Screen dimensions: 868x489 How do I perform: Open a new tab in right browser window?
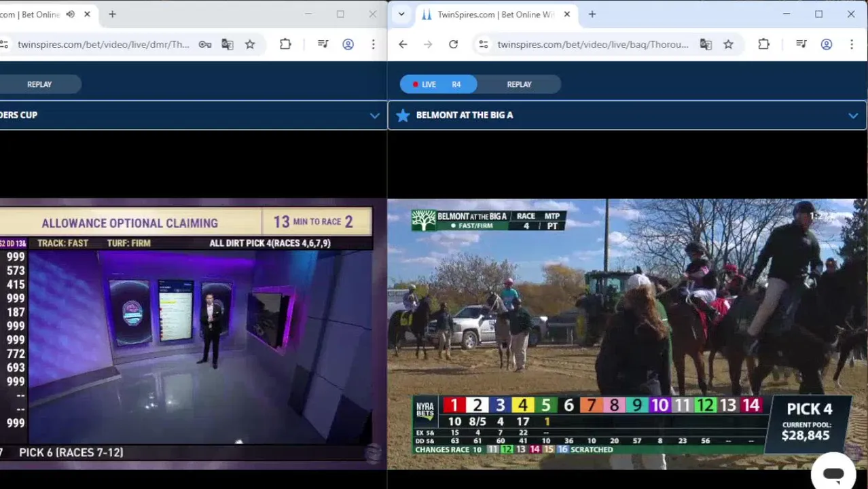592,14
